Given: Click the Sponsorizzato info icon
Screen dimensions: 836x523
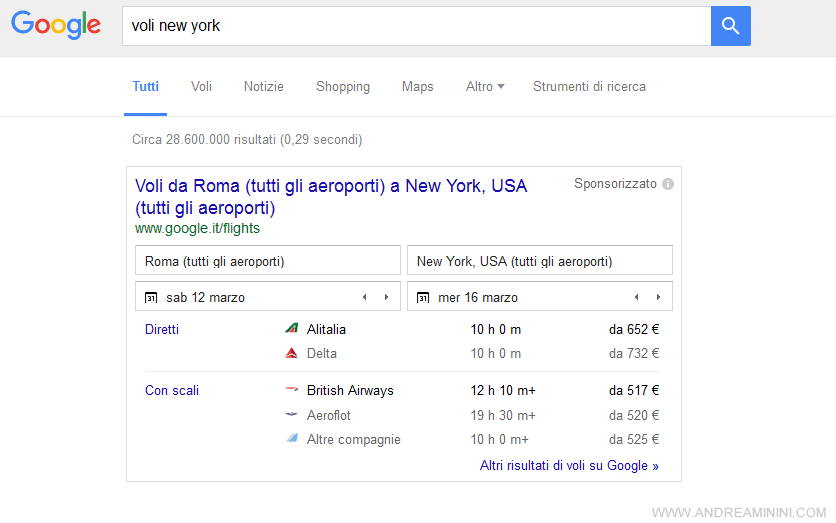Looking at the screenshot, I should pyautogui.click(x=668, y=184).
